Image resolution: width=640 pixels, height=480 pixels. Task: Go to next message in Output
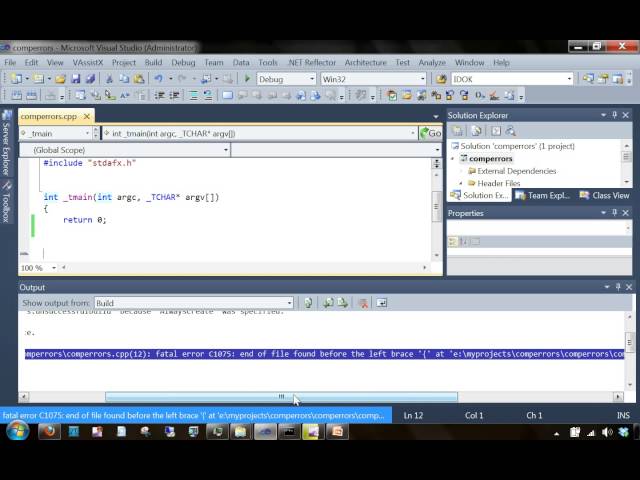click(x=343, y=303)
